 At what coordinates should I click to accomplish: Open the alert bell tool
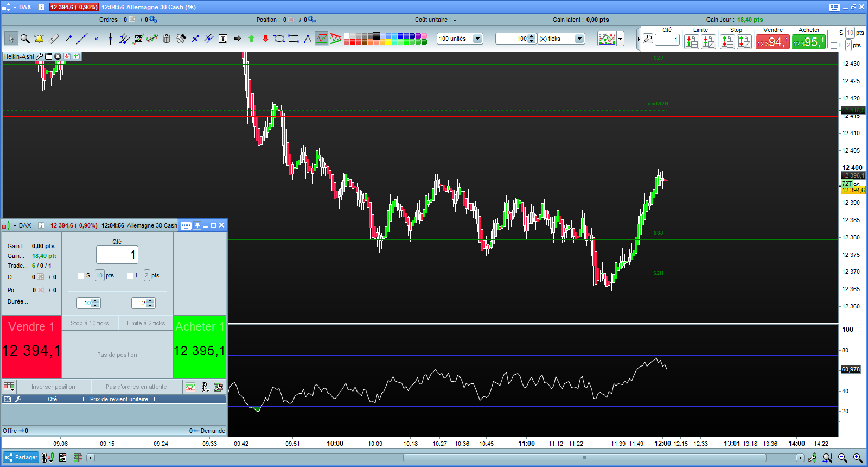click(39, 39)
